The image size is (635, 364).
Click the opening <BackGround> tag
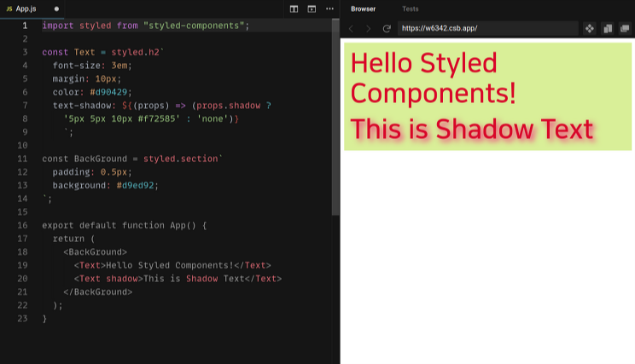tap(96, 252)
